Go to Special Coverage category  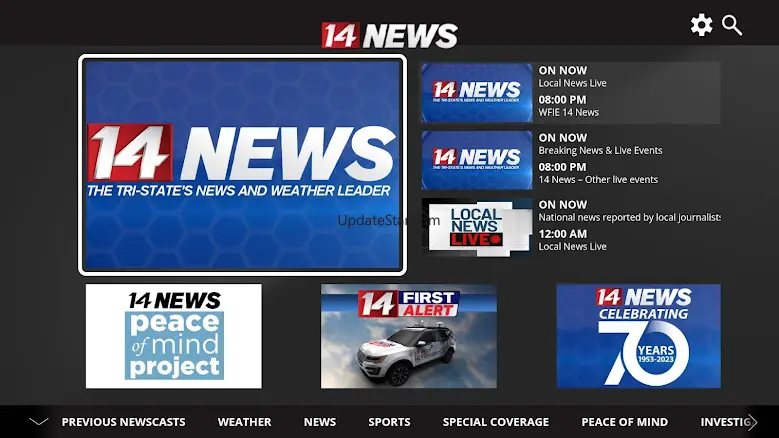click(496, 422)
